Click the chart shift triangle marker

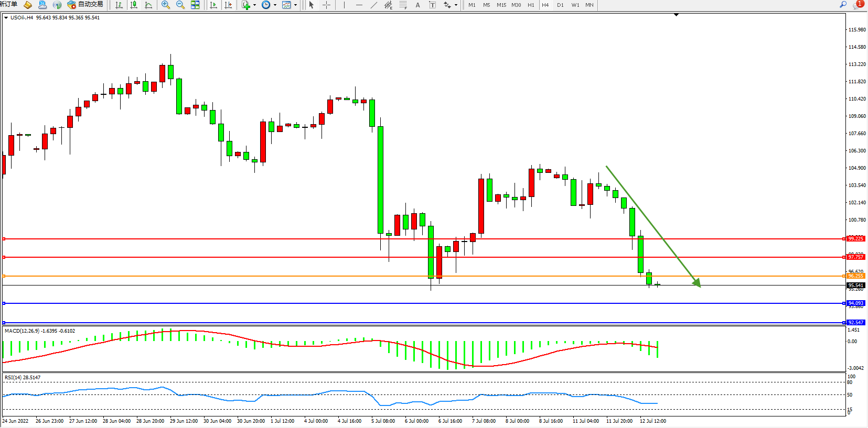pos(676,15)
